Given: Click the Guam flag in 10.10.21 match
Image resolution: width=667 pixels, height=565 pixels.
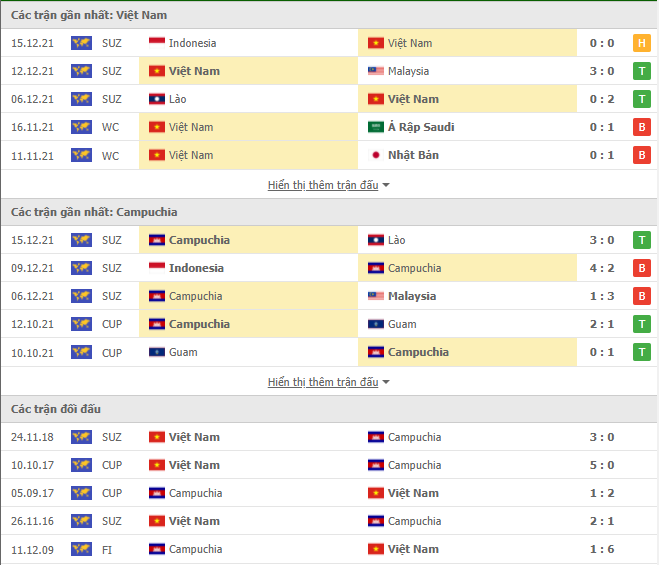Looking at the screenshot, I should coord(157,352).
